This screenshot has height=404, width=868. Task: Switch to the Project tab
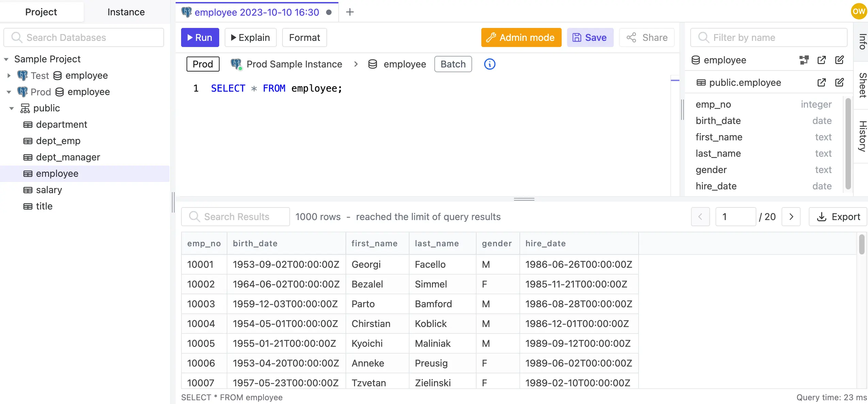41,12
